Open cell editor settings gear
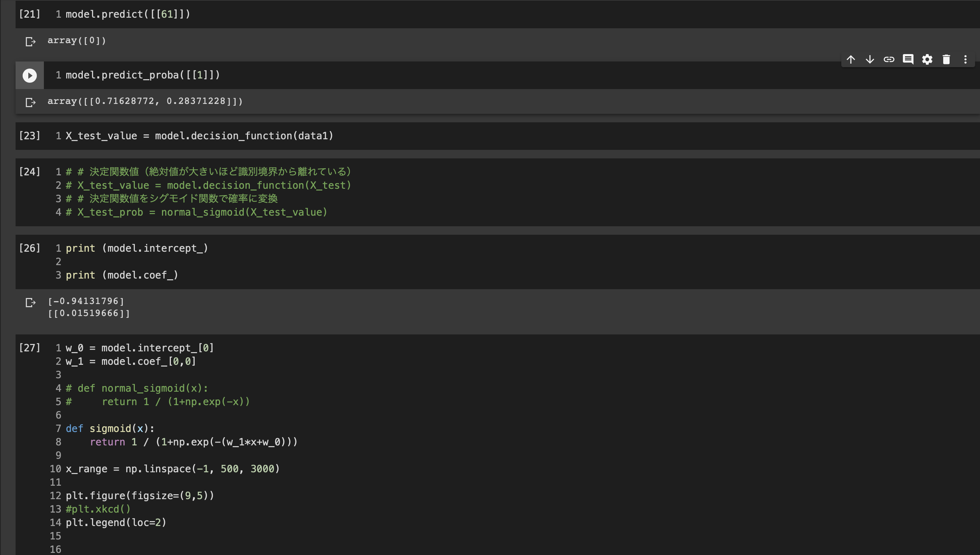 927,59
